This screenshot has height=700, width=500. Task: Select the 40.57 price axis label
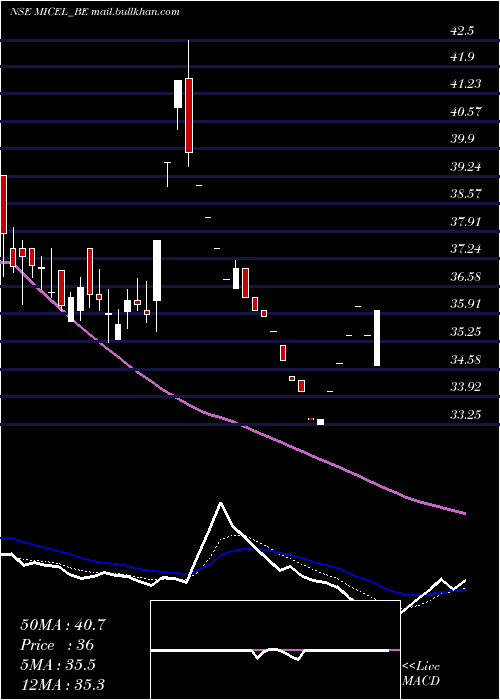click(x=466, y=111)
